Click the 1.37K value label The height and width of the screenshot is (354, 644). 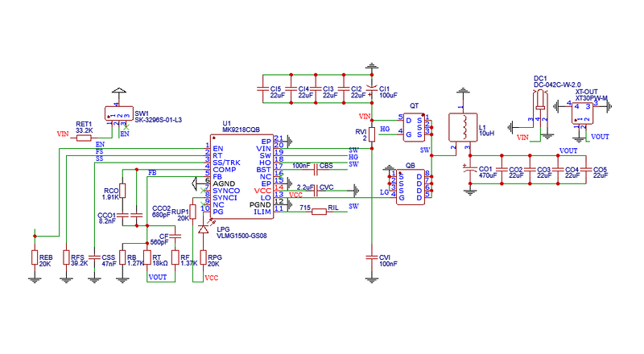pyautogui.click(x=189, y=264)
